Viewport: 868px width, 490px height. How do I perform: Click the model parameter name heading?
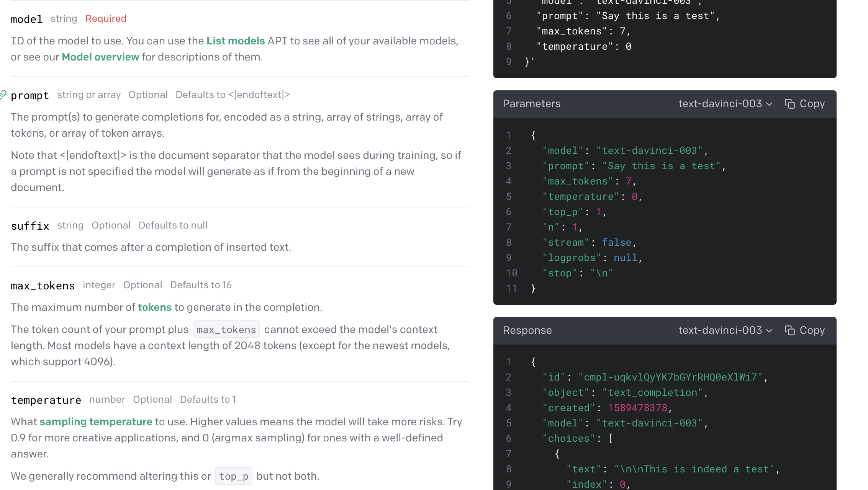[26, 19]
